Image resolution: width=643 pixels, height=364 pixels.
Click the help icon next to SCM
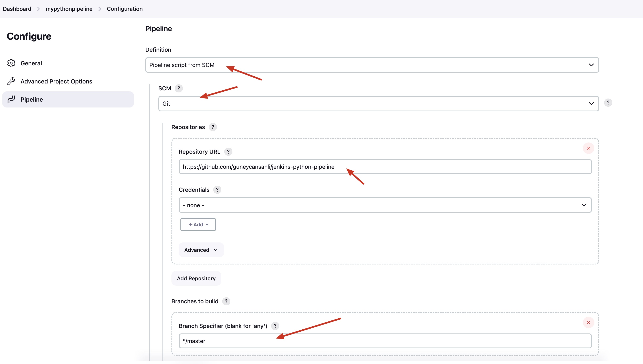[179, 88]
